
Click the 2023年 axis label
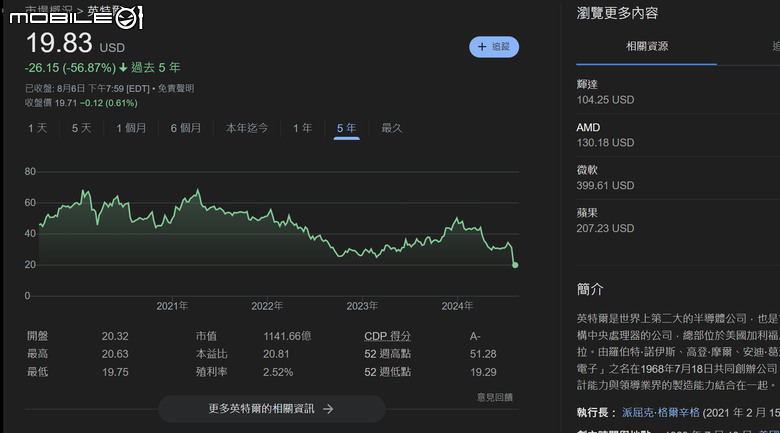click(362, 306)
